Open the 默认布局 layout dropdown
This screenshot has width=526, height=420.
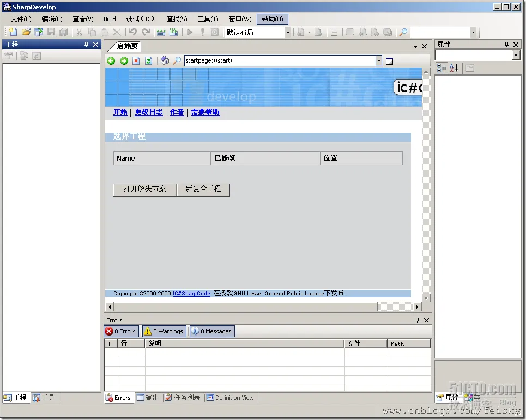(288, 32)
